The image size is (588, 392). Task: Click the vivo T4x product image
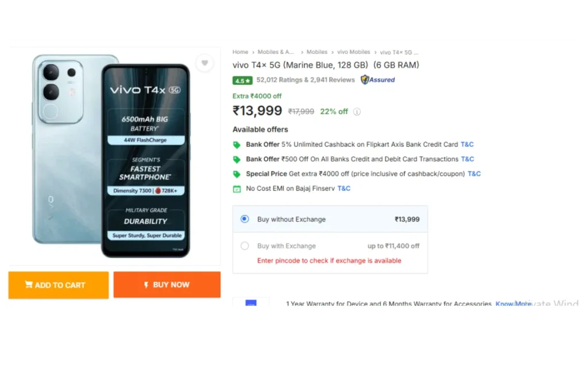111,156
